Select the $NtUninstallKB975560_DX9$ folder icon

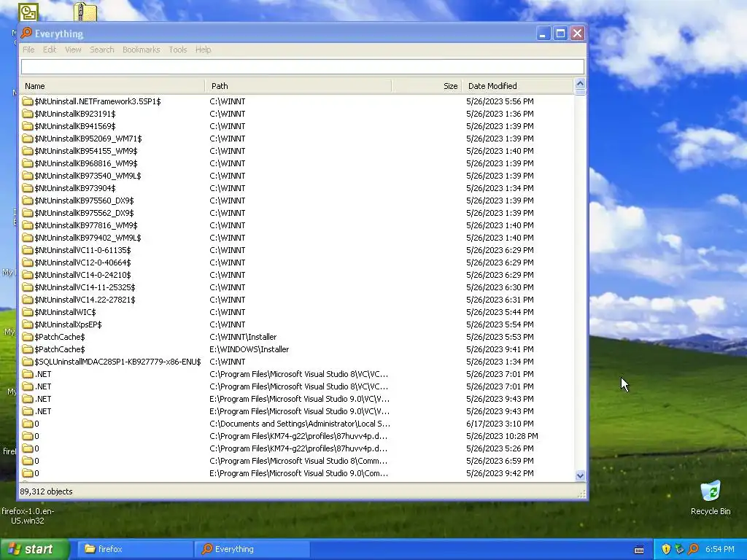coord(28,201)
